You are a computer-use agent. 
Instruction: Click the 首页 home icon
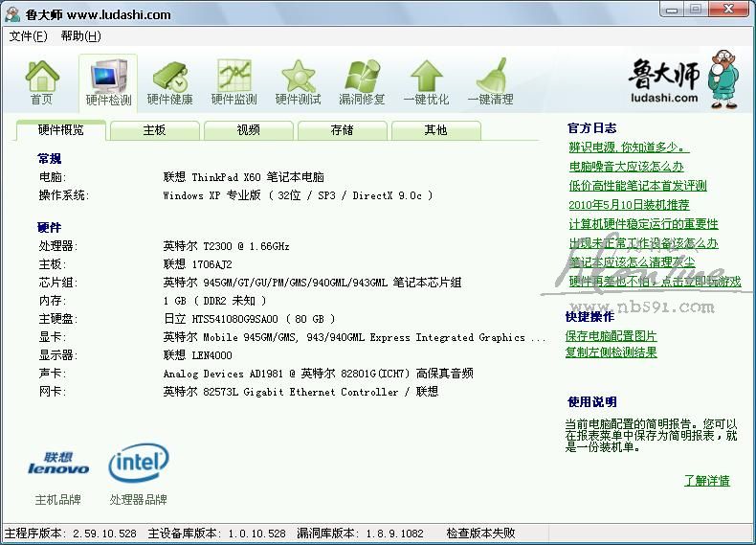pyautogui.click(x=41, y=77)
